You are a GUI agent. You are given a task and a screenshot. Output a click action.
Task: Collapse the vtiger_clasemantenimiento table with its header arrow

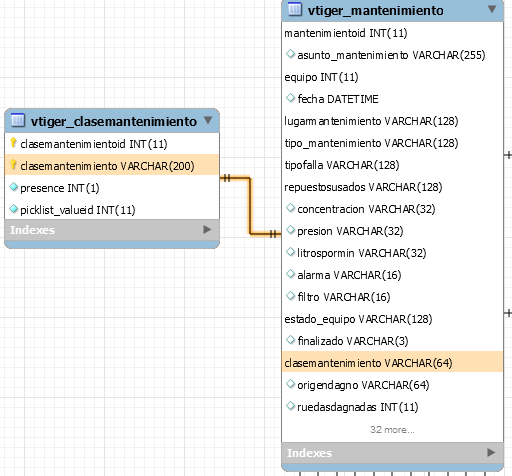tap(208, 120)
